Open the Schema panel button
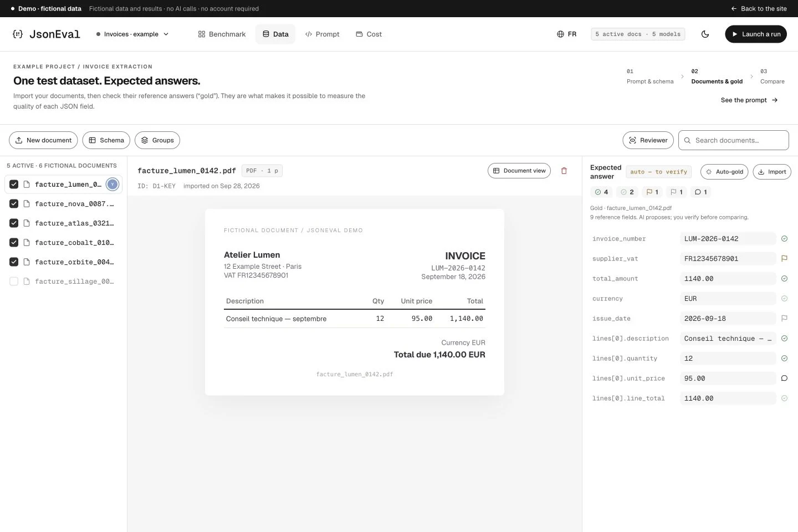798x532 pixels. (106, 140)
